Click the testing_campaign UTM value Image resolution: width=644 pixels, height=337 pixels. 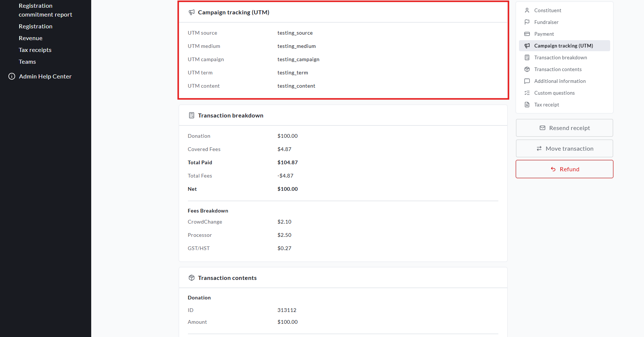point(298,59)
